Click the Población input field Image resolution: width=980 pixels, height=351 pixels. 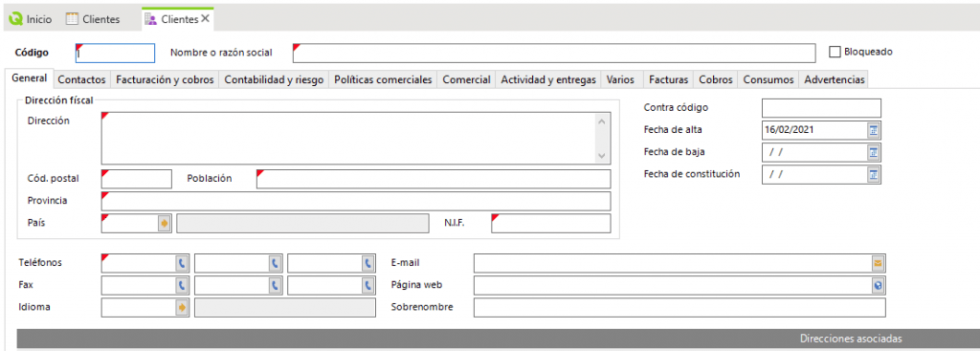434,179
